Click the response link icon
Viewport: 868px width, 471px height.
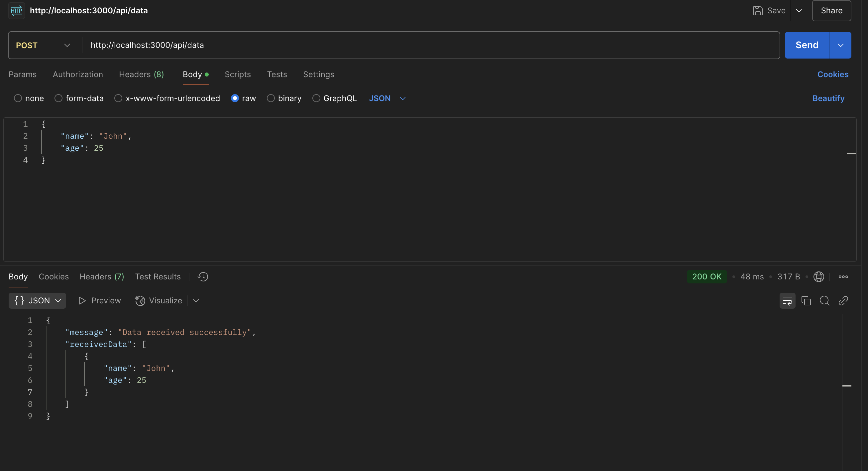click(x=843, y=301)
